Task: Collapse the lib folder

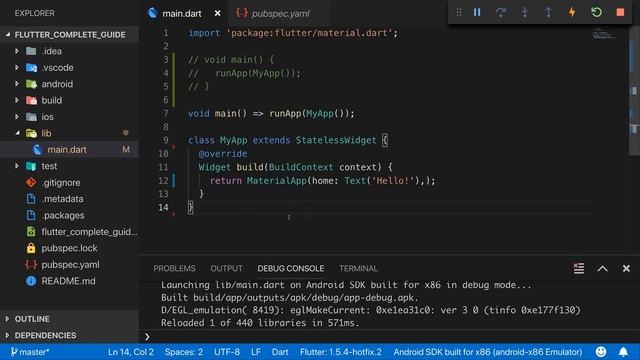Action: (17, 133)
